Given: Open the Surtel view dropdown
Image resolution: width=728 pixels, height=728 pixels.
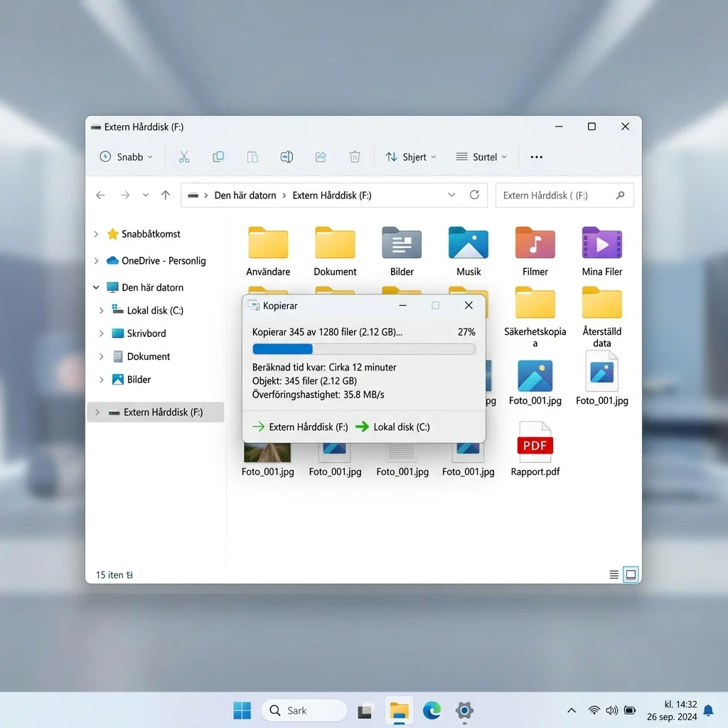Looking at the screenshot, I should click(x=481, y=157).
